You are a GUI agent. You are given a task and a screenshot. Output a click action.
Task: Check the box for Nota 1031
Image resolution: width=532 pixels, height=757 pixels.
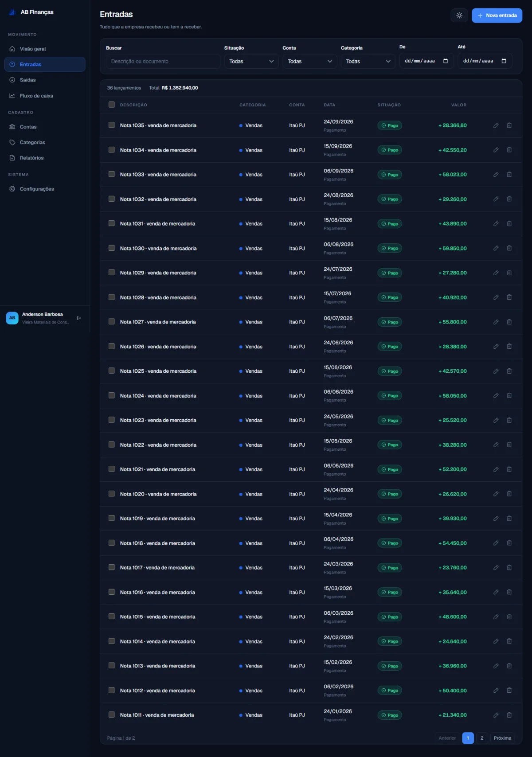pyautogui.click(x=112, y=223)
